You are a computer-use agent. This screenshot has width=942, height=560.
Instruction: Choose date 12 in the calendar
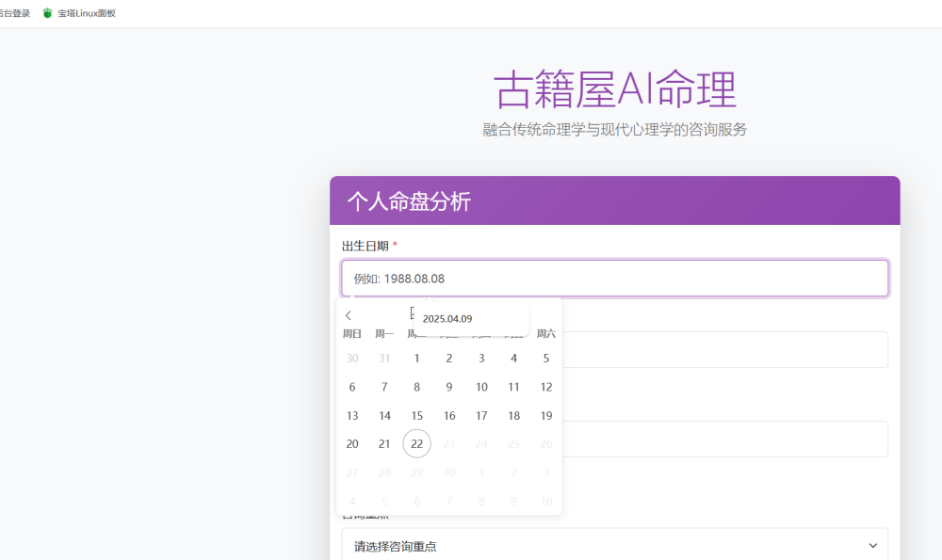coord(546,387)
